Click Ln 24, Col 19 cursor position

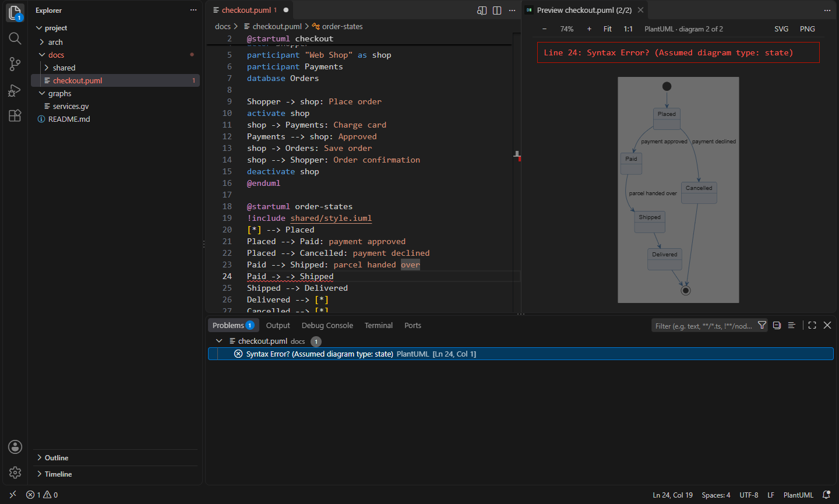(672, 495)
